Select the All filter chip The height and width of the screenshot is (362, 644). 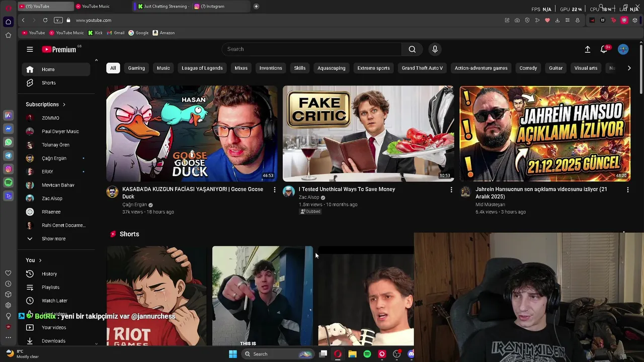point(113,68)
